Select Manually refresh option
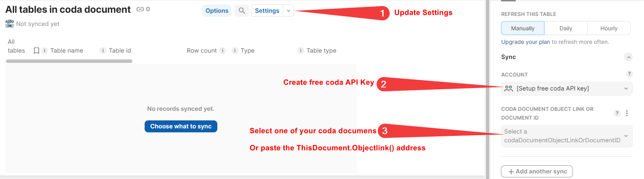 (523, 28)
